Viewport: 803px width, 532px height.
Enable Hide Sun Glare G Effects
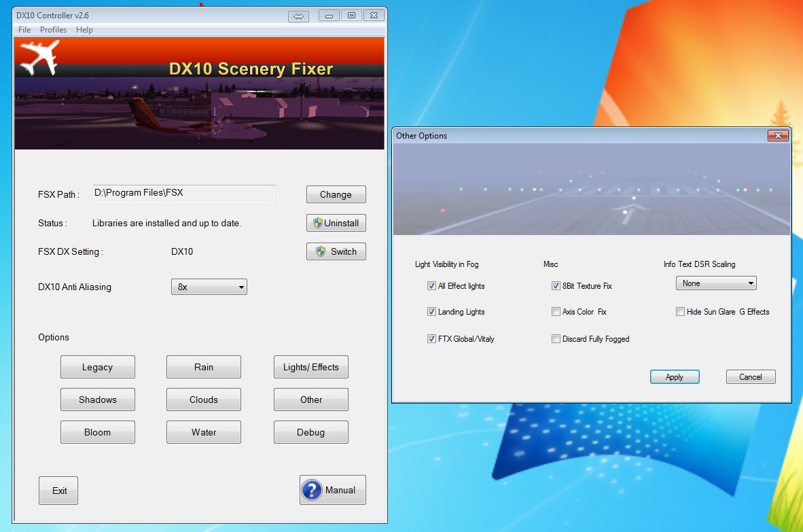pos(680,311)
